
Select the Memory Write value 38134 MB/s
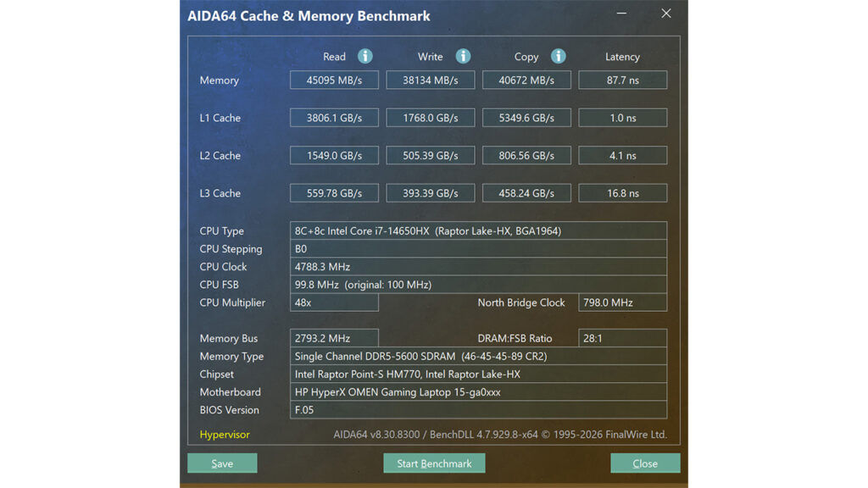[x=430, y=80]
